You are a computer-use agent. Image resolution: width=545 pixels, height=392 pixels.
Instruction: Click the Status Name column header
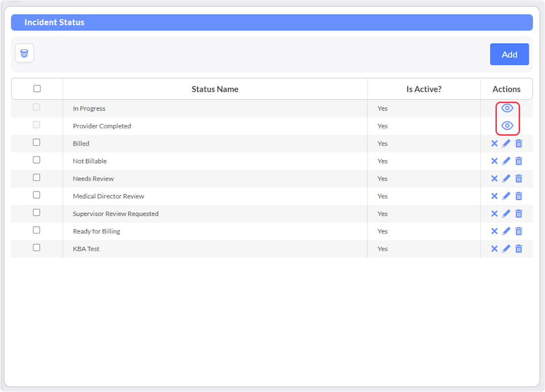215,89
